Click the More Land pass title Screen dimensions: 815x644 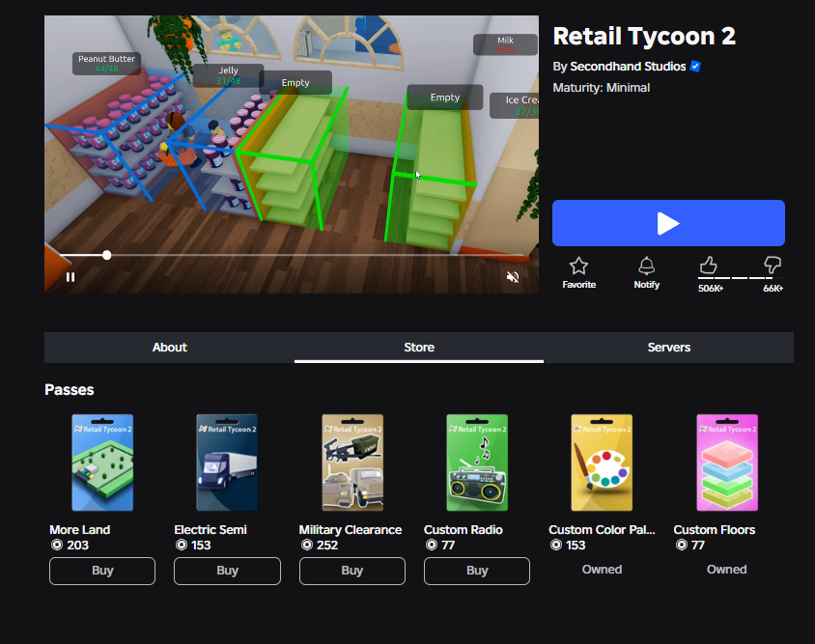click(79, 530)
